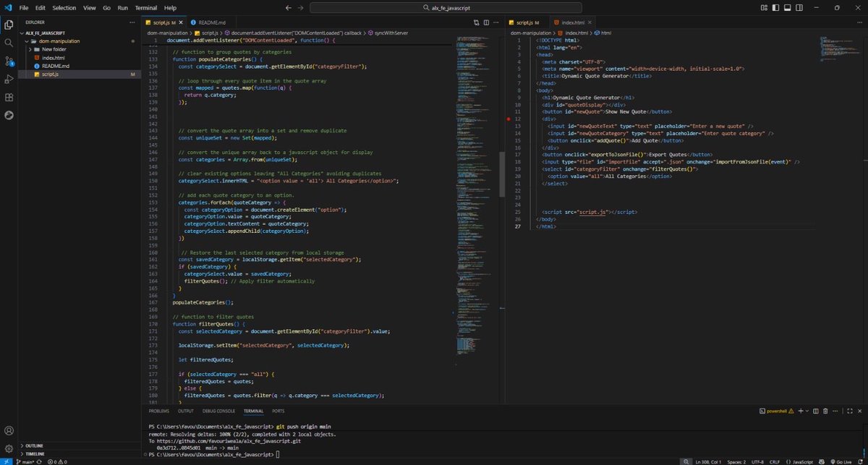This screenshot has height=465, width=868.
Task: Open more actions in left editor group
Action: pyautogui.click(x=497, y=22)
